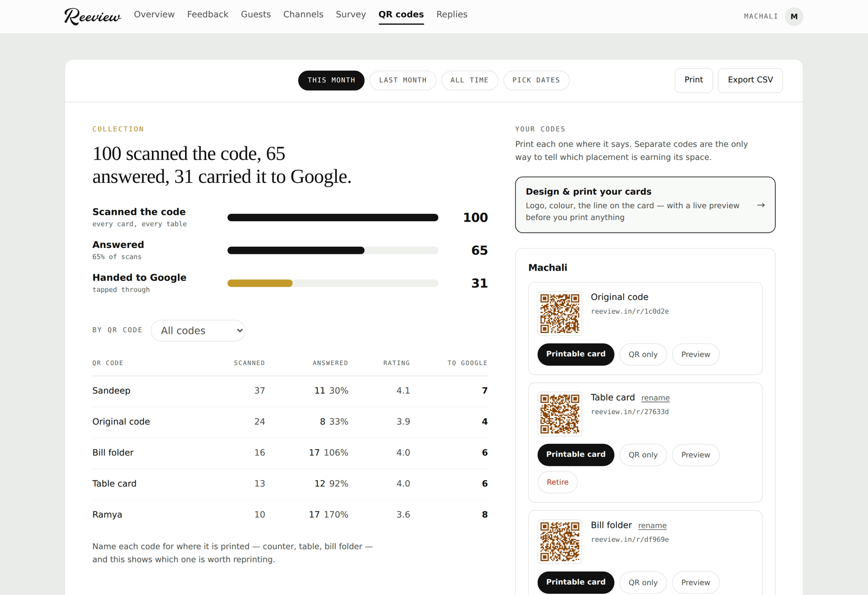
Task: Choose the Pick Dates option
Action: tap(537, 80)
